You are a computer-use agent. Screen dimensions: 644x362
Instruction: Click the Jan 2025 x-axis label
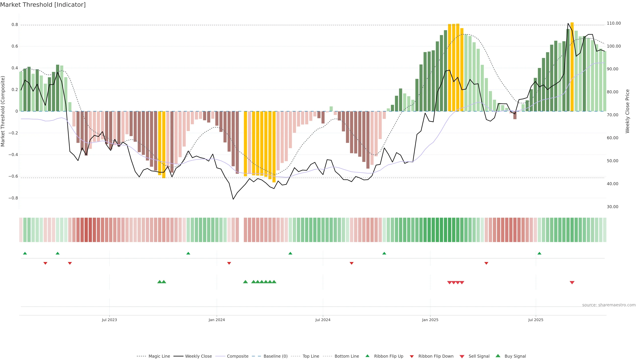[x=430, y=320]
